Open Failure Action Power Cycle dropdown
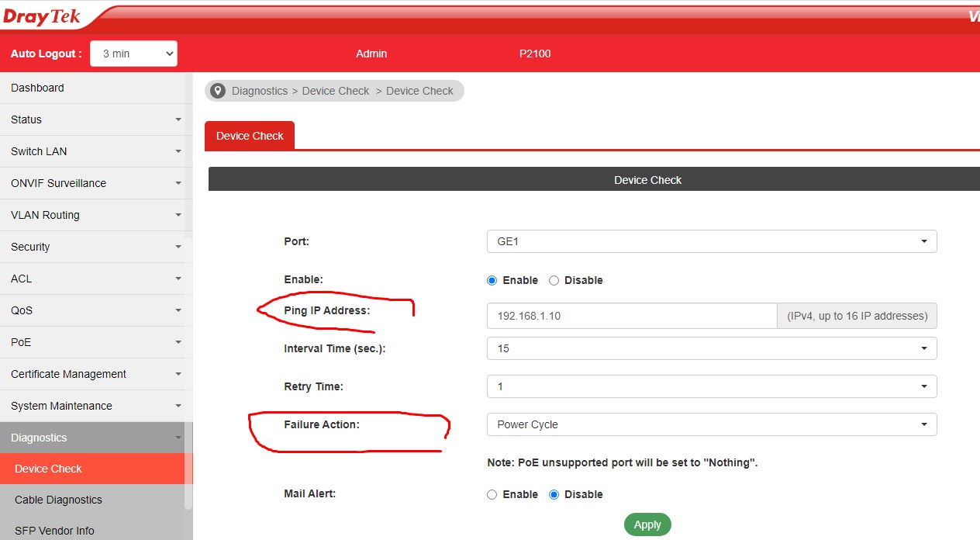This screenshot has width=980, height=540. point(711,424)
